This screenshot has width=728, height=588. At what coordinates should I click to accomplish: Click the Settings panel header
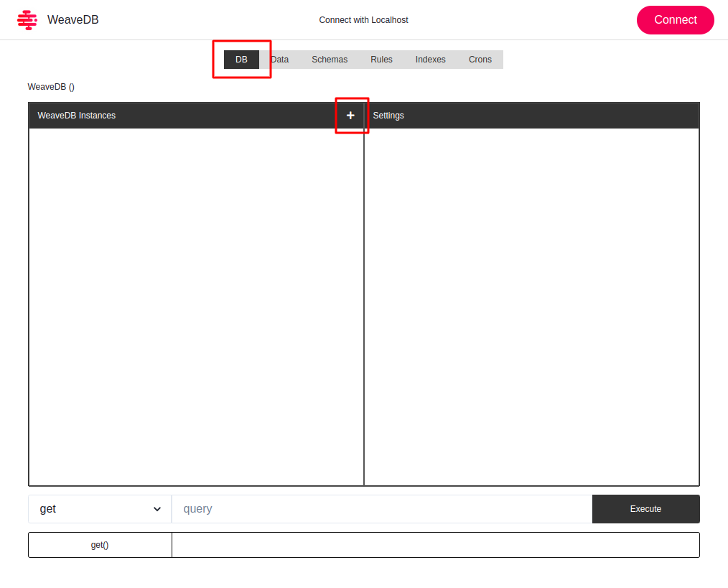pos(388,116)
